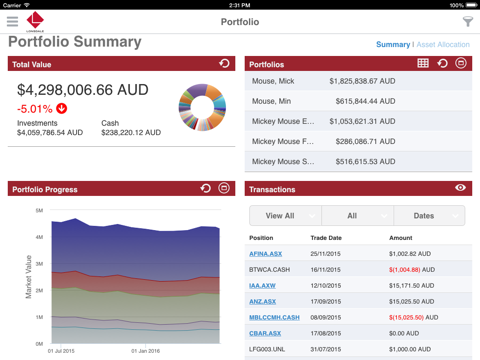This screenshot has height=360, width=480.
Task: Switch to the Summary tab
Action: tap(393, 44)
